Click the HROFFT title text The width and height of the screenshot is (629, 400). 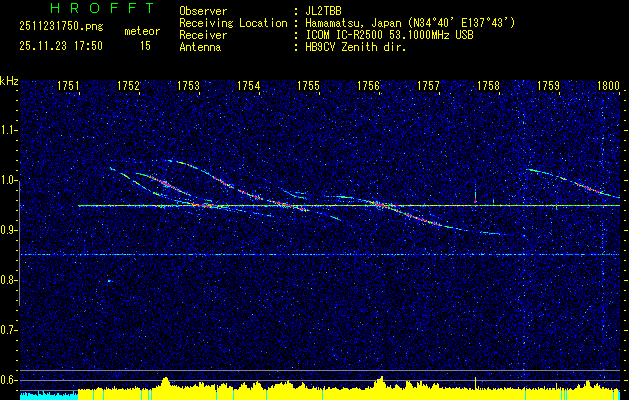(89, 10)
